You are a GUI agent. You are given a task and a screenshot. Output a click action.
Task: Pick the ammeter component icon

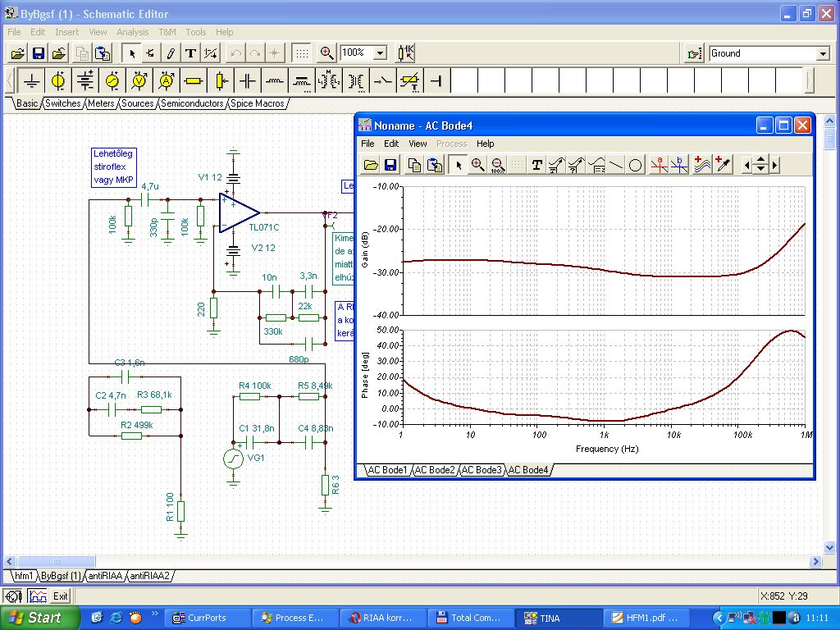[167, 80]
